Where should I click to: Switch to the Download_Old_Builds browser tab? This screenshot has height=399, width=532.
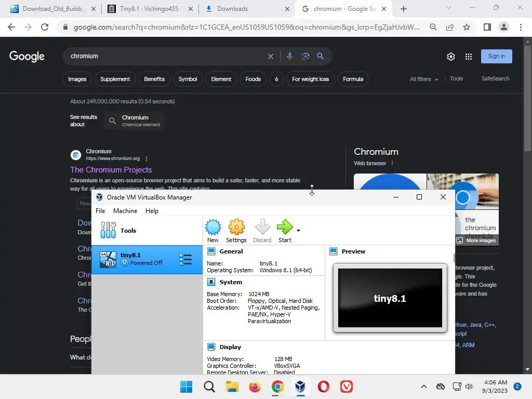(53, 9)
